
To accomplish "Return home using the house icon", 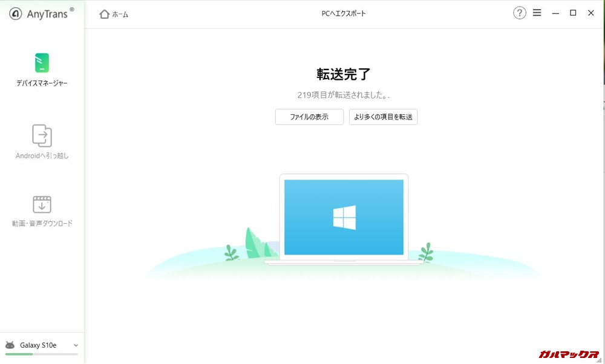I will coord(103,13).
